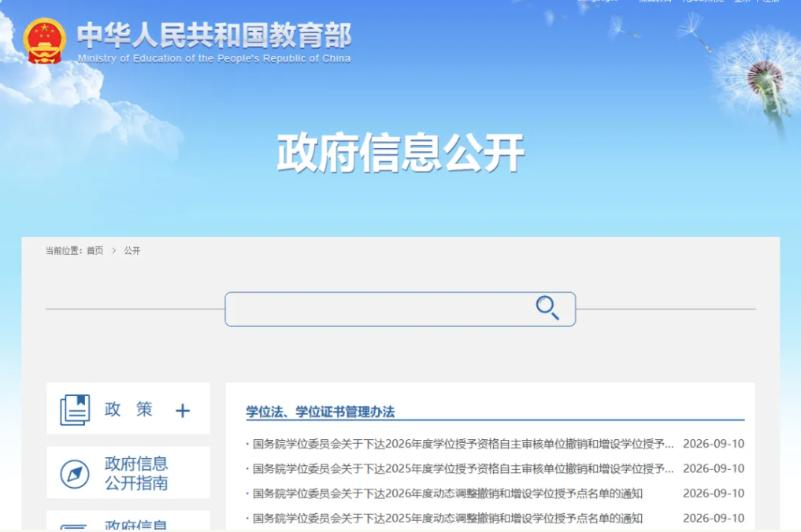This screenshot has height=532, width=801.
Task: Click the national emblem logo
Action: click(44, 41)
